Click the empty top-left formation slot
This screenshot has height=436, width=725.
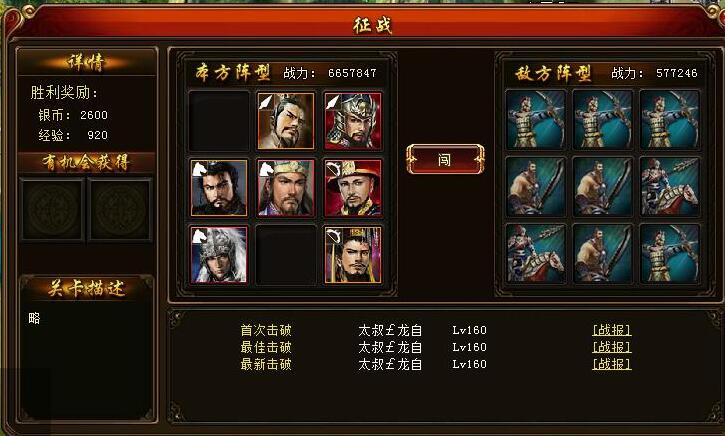pos(219,121)
